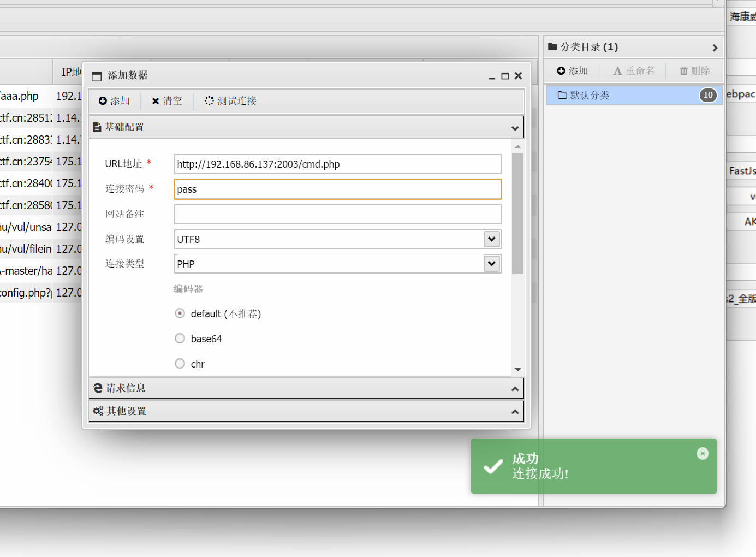Expand the 其他设置 section
The height and width of the screenshot is (557, 756).
(x=306, y=411)
